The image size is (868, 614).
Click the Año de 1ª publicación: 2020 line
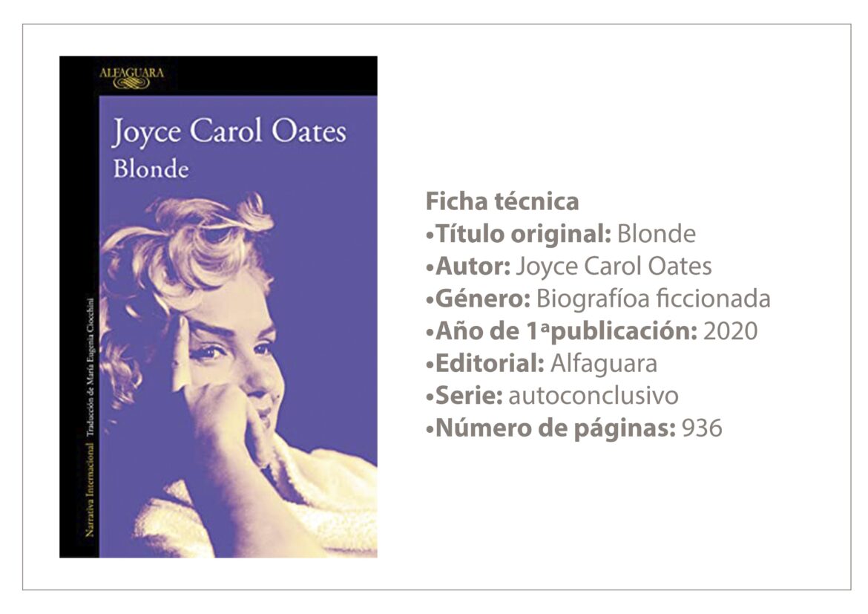[x=592, y=331]
